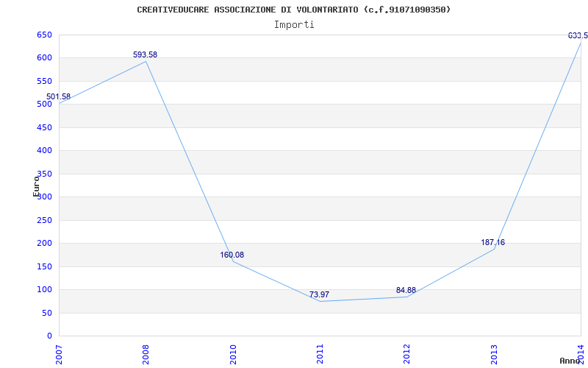The width and height of the screenshot is (588, 368).
Task: Click the Anno x-axis title
Action: tap(570, 361)
